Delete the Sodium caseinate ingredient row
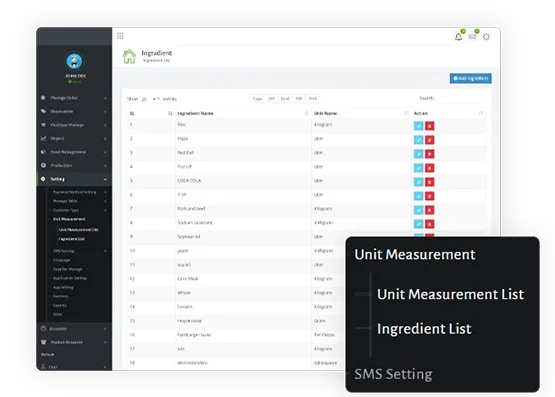 click(x=430, y=224)
